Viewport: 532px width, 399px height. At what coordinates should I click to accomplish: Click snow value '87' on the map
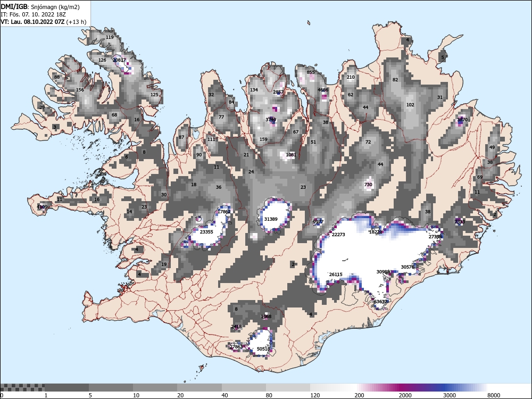[181, 137]
